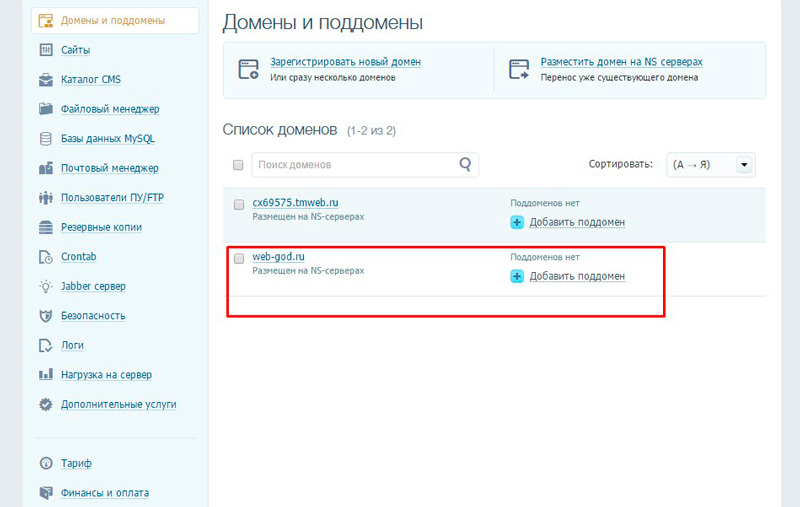This screenshot has width=800, height=507.
Task: Click Перенос уже существующего домена text
Action: (619, 78)
